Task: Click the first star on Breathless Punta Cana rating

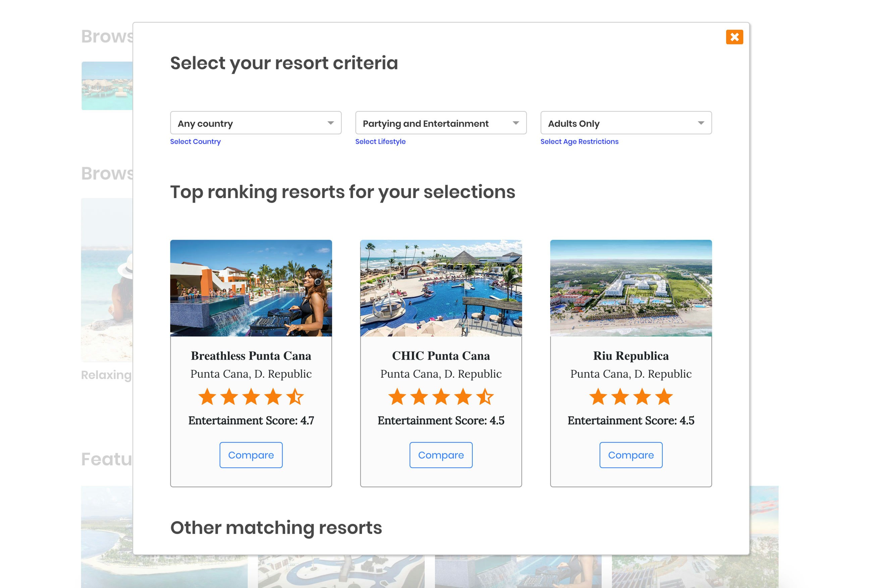Action: coord(207,397)
